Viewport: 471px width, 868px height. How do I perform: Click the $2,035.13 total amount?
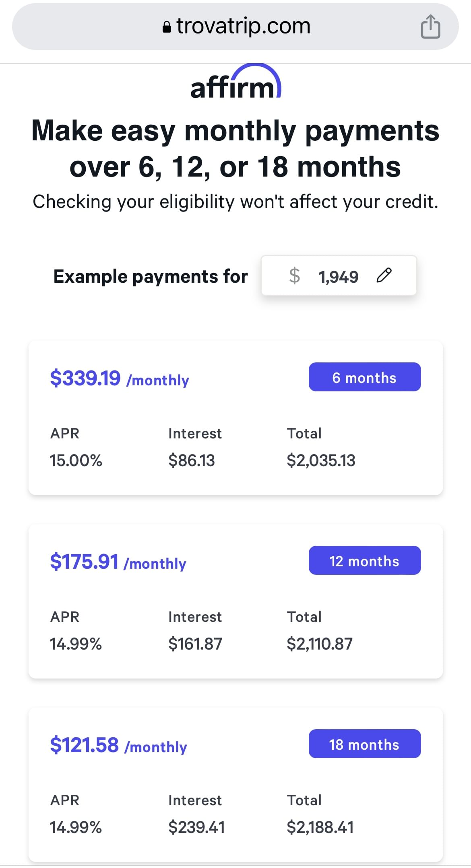click(321, 461)
